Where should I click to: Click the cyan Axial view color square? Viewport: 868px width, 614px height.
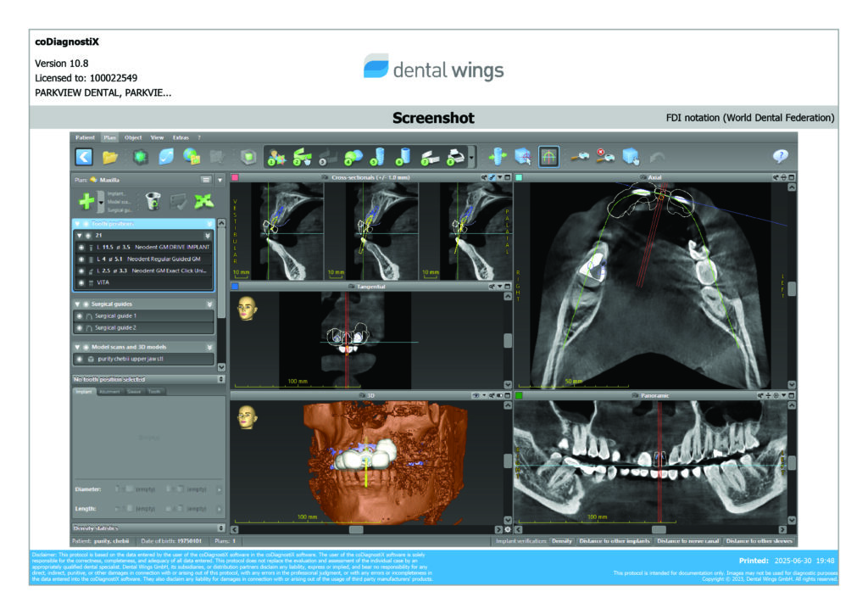coord(519,178)
